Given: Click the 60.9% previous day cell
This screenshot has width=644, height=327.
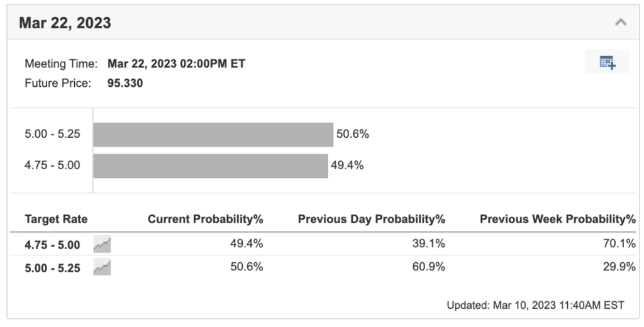Looking at the screenshot, I should coord(429,267).
